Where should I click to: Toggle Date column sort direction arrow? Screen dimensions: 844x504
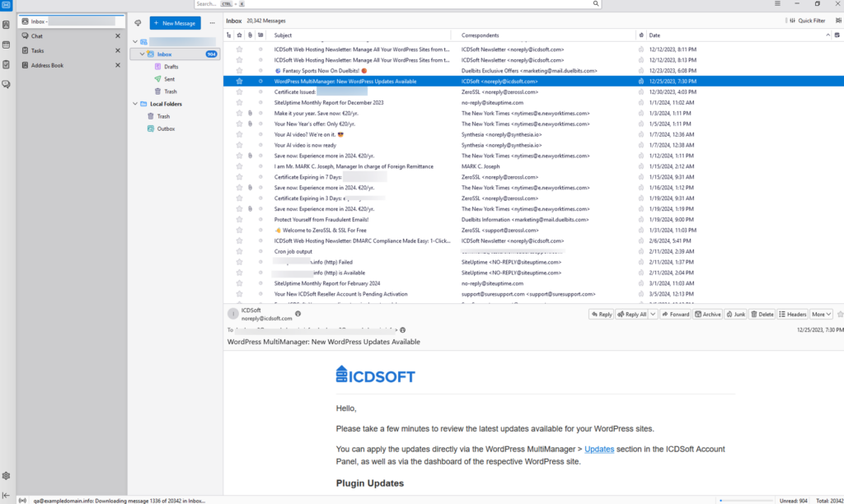pos(828,35)
